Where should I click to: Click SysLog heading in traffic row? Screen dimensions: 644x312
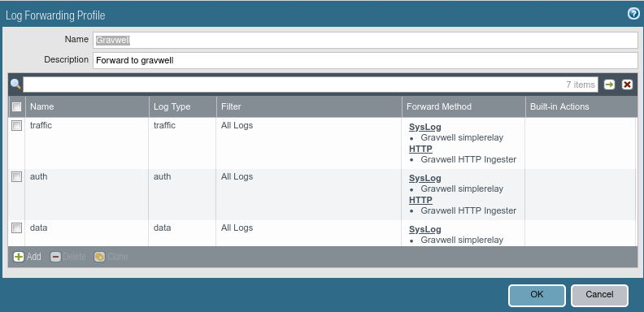pyautogui.click(x=425, y=128)
